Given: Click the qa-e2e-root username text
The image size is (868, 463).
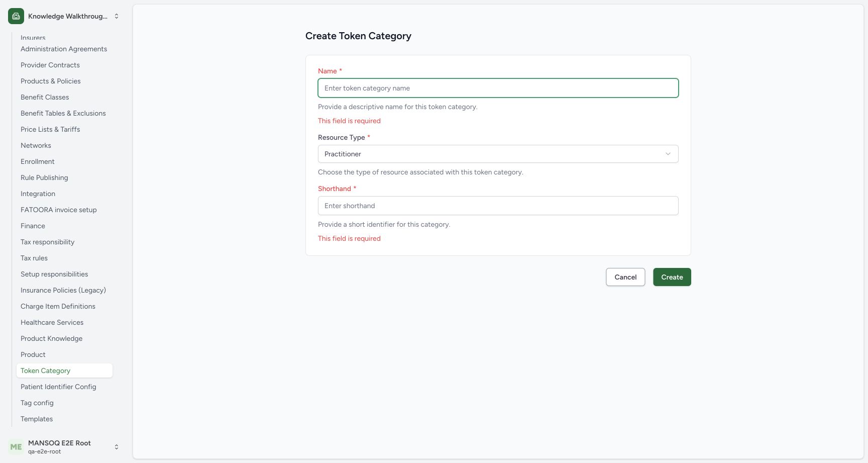Looking at the screenshot, I should coord(45,451).
